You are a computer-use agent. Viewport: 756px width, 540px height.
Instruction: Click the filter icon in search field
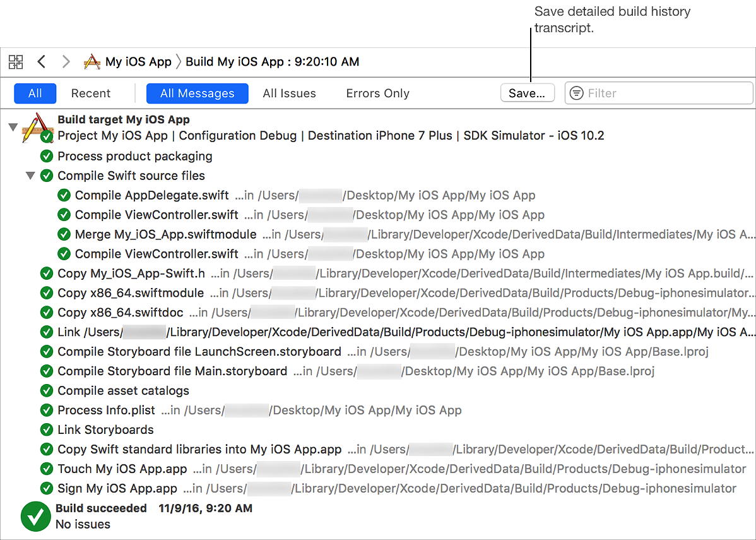(x=576, y=93)
